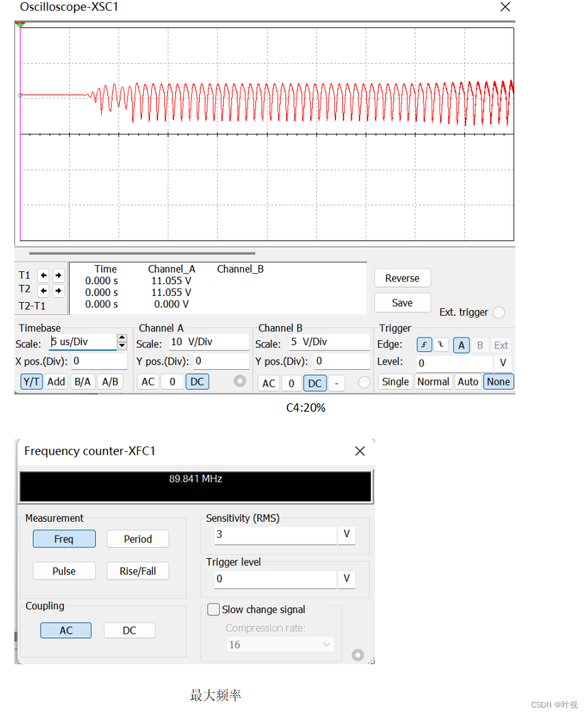Set Channel A coupling to DC
The image size is (588, 715).
point(197,381)
